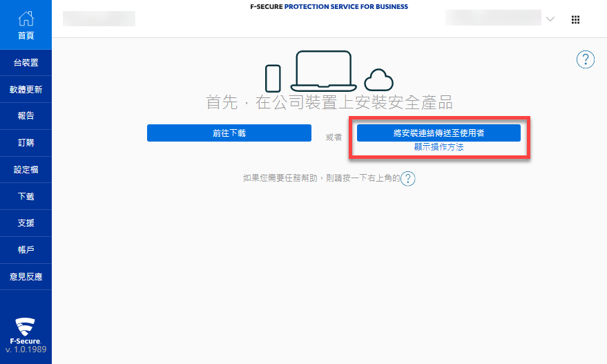
Task: Open 意見反應 feedback page
Action: pyautogui.click(x=26, y=277)
